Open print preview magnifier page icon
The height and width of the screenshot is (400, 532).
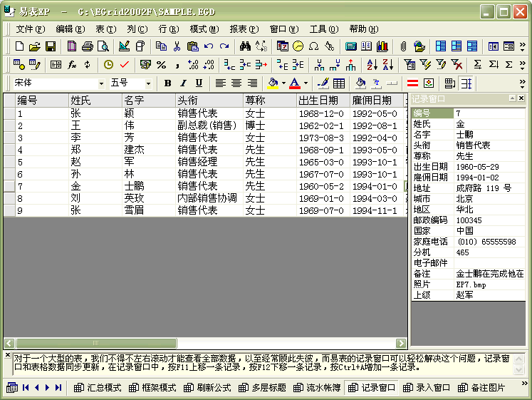point(103,46)
